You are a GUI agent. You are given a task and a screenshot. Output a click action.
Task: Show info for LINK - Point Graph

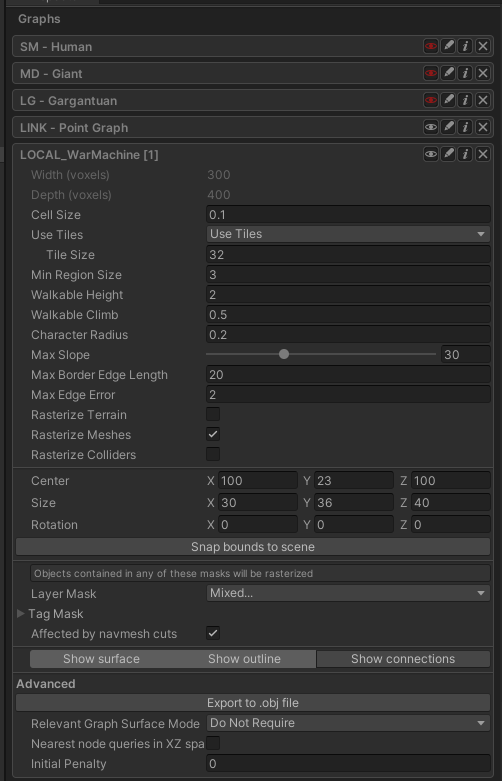pyautogui.click(x=465, y=127)
